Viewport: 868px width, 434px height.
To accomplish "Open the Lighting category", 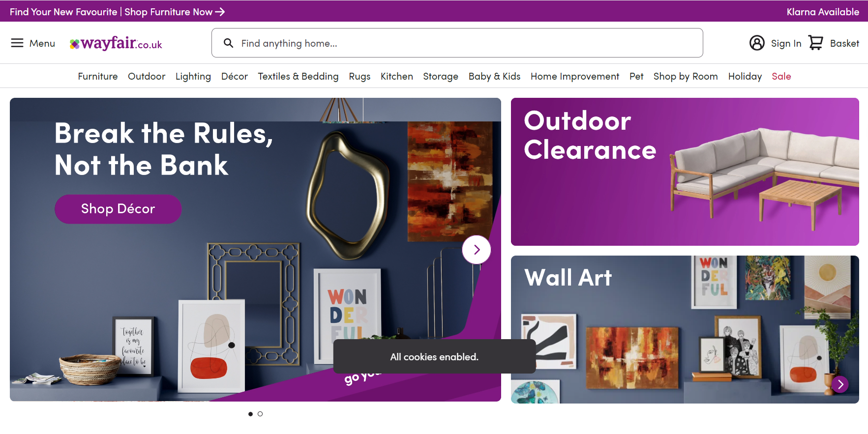I will point(193,76).
